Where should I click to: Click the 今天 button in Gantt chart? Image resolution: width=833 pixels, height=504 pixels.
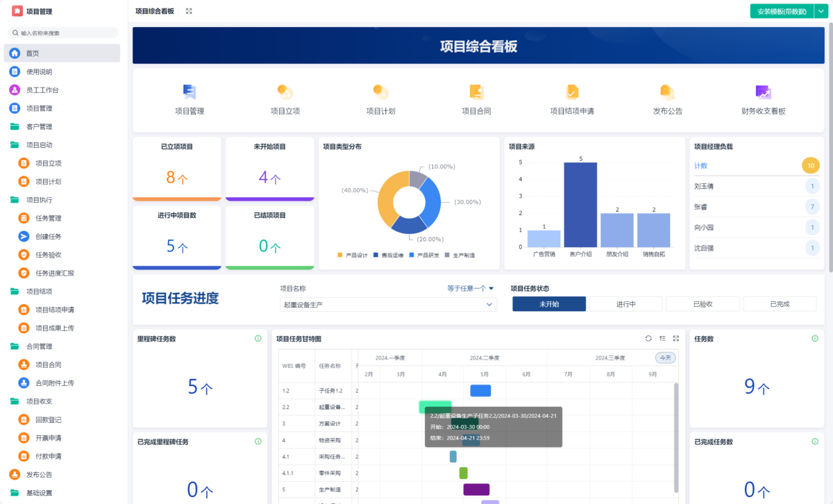pyautogui.click(x=665, y=358)
